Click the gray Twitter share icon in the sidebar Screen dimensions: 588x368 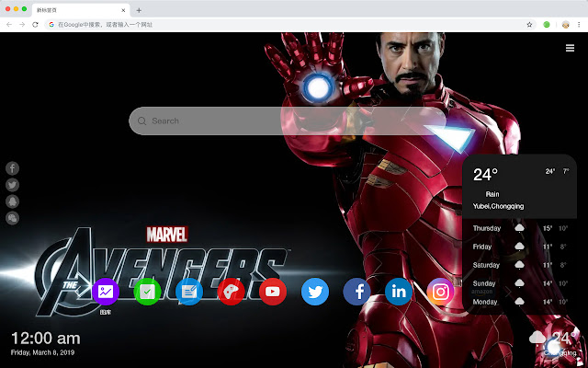(12, 185)
